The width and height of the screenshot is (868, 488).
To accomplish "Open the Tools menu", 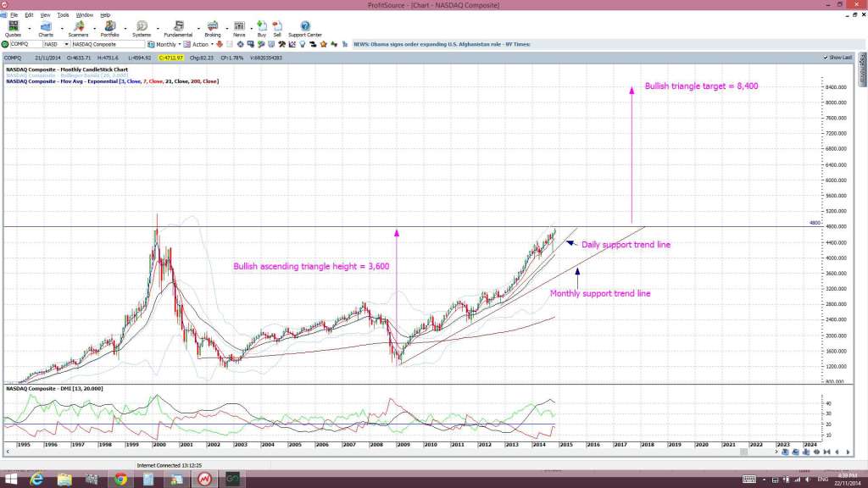I will click(x=63, y=15).
